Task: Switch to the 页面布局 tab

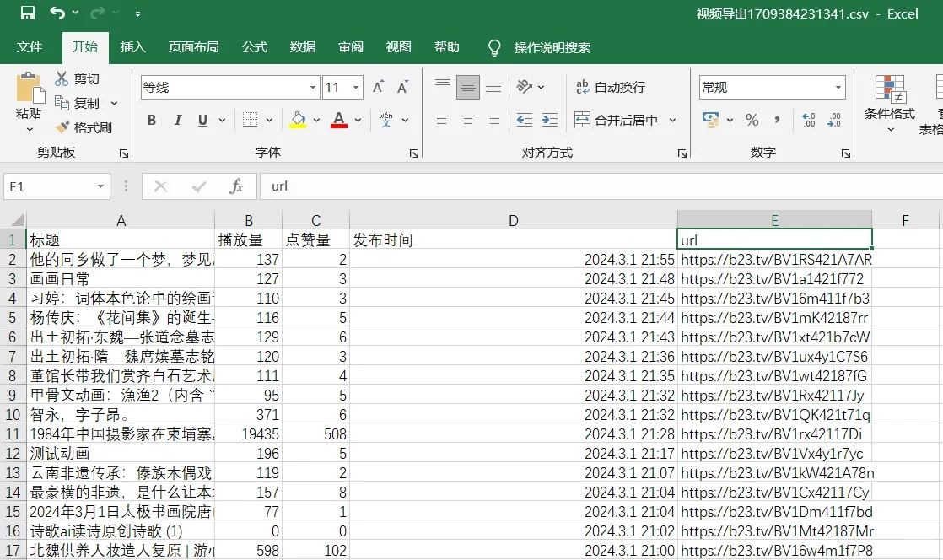Action: click(194, 47)
